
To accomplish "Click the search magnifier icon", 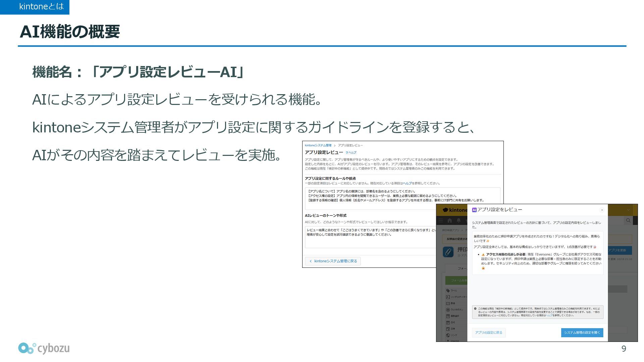I will pos(628,221).
